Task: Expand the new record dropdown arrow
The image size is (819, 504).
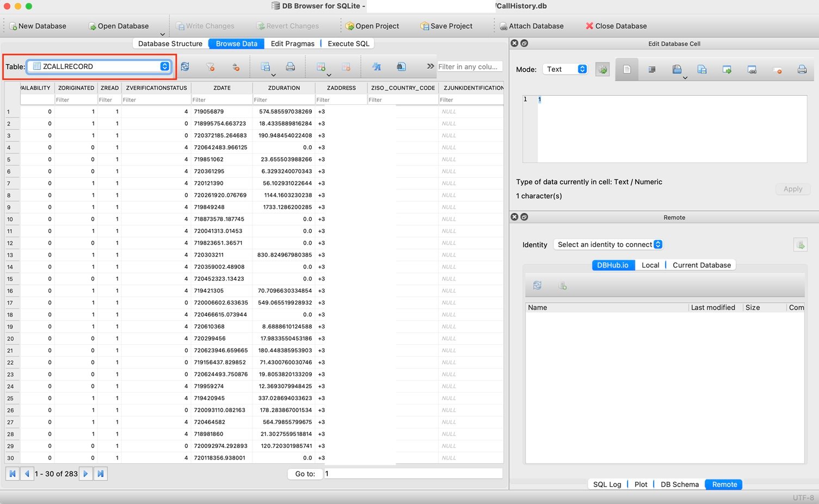Action: coord(329,75)
